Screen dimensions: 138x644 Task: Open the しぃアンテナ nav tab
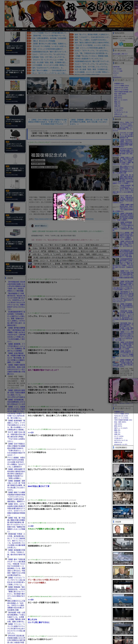[52, 30]
